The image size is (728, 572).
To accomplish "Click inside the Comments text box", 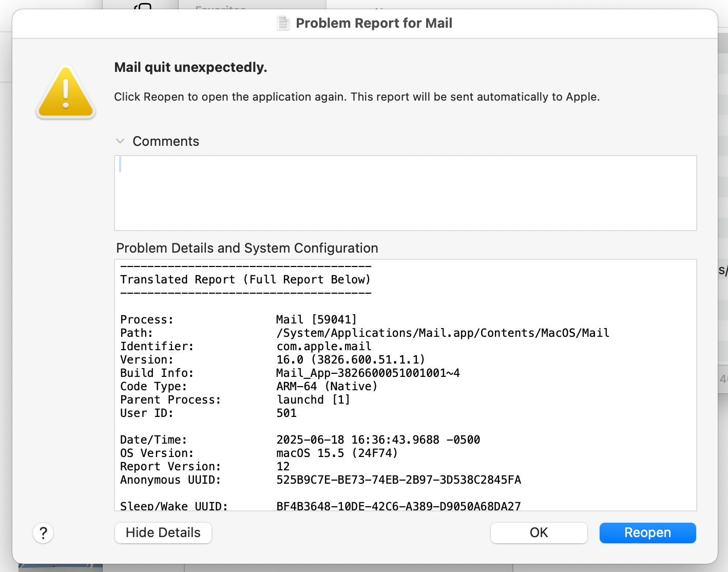I will (x=405, y=193).
